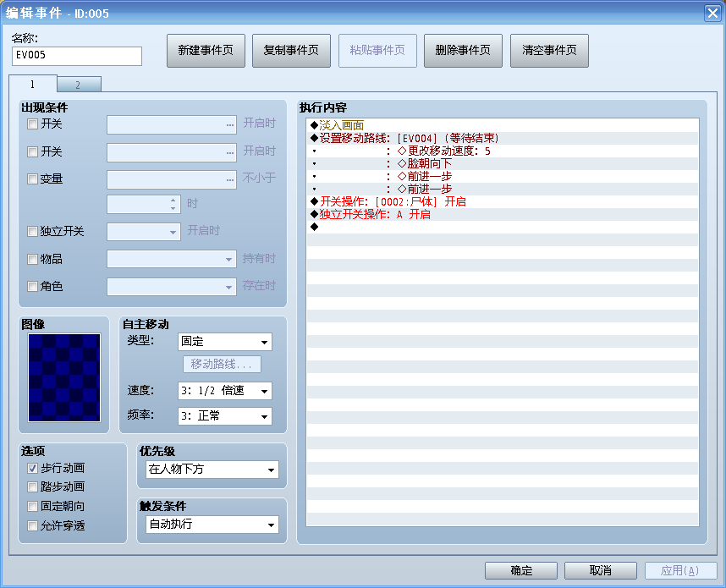The height and width of the screenshot is (588, 726).
Task: Check the 踏步动画 option
Action: 32,487
